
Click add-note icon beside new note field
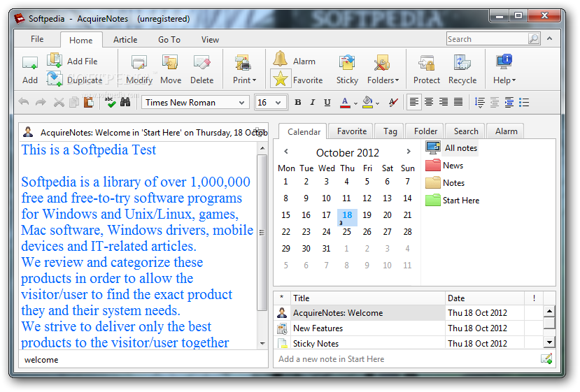coord(546,358)
